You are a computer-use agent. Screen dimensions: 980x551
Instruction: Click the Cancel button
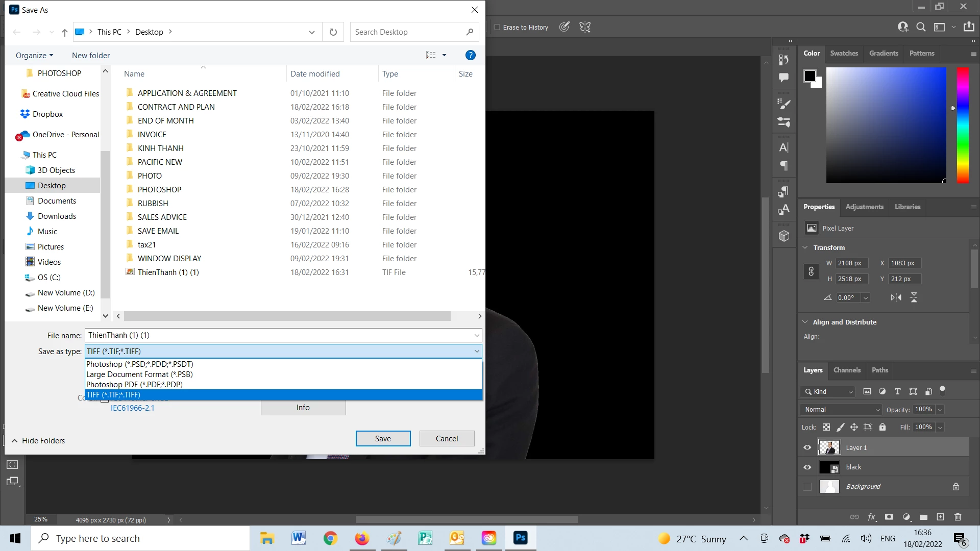coord(447,439)
